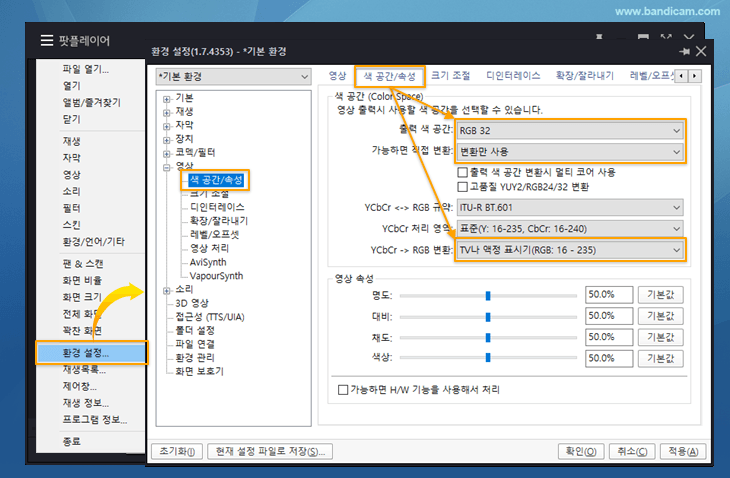Choose 종료 in PotPlayer menu
This screenshot has width=730, height=478.
click(x=72, y=441)
